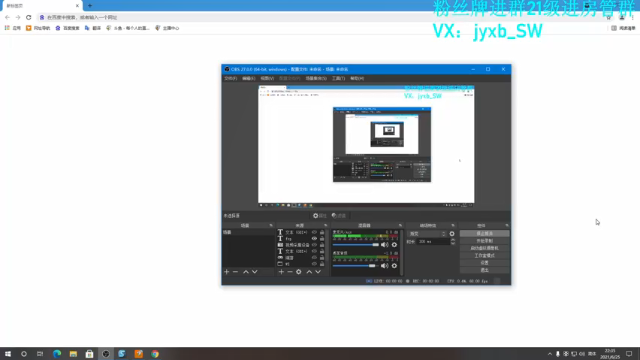Toggle lock for the bottom source row
Screen dimensions: 640x360
click(x=322, y=264)
